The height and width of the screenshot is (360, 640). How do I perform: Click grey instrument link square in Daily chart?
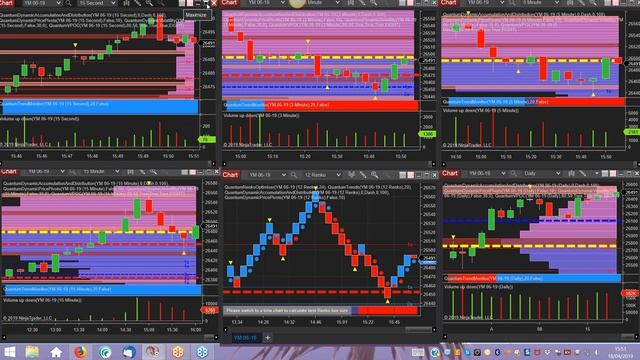pyautogui.click(x=605, y=173)
